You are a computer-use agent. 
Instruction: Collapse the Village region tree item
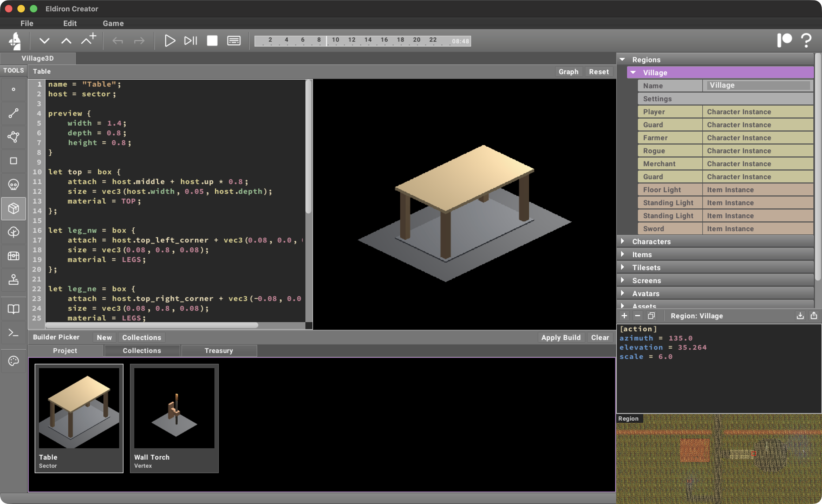tap(633, 72)
